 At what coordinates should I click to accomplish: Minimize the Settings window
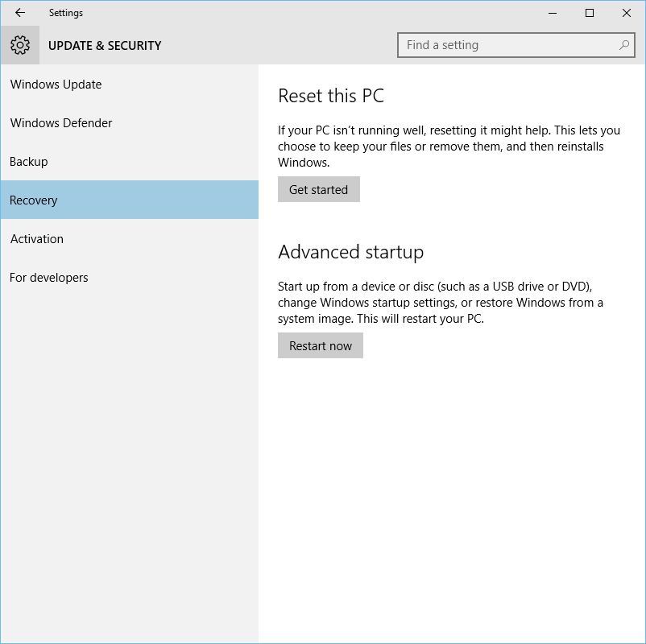click(553, 13)
